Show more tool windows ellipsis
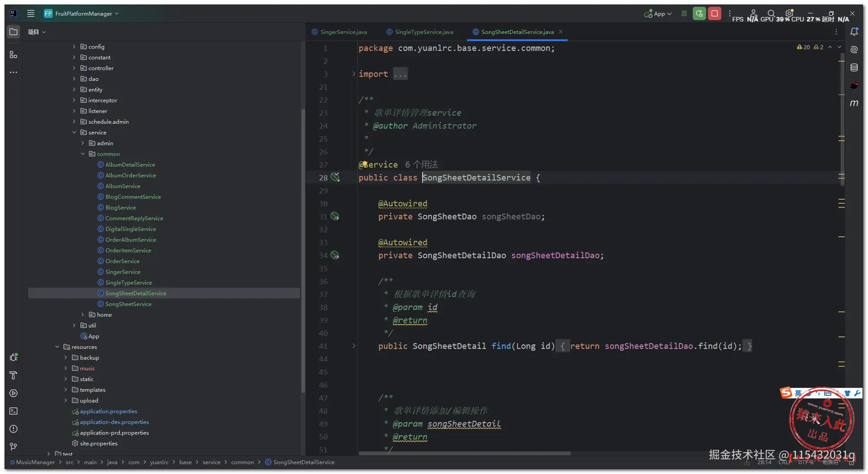Image resolution: width=868 pixels, height=474 pixels. coord(13,72)
